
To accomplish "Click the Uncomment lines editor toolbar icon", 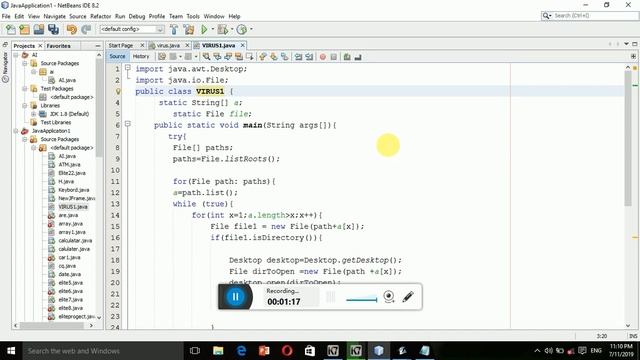I will (358, 57).
